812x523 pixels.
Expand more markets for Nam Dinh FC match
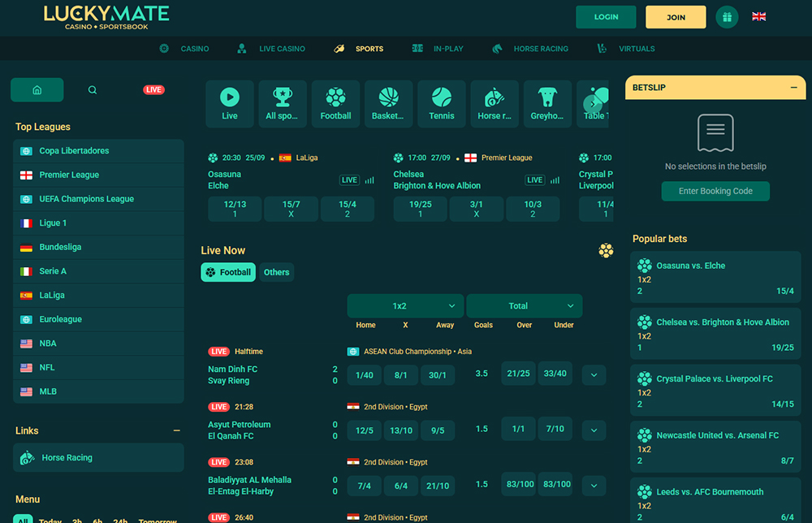pos(594,374)
